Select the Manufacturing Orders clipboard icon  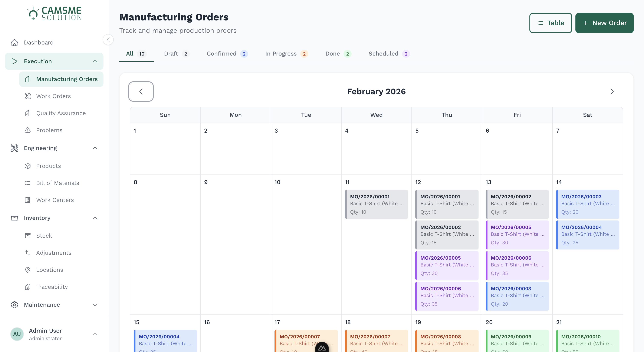(x=27, y=79)
